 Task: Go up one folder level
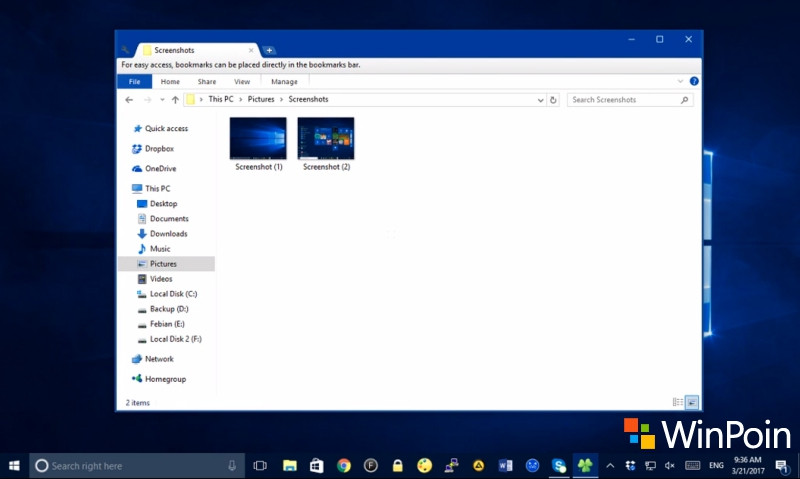click(175, 100)
